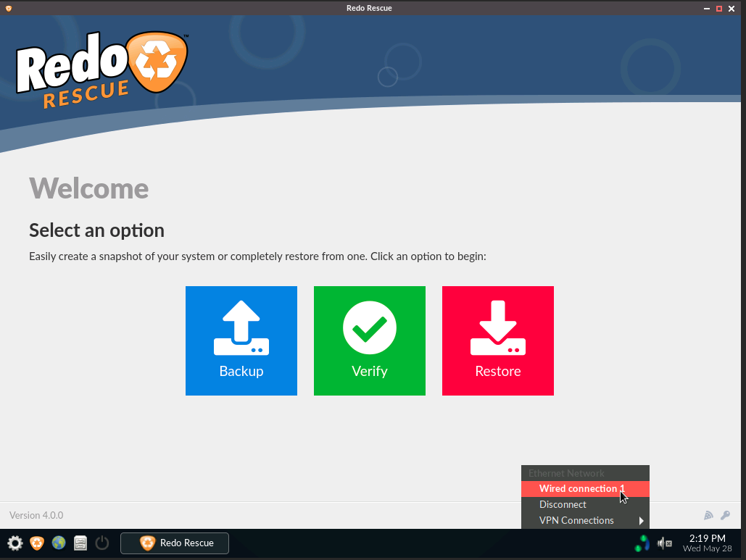Click the key icon in footer

point(726,515)
